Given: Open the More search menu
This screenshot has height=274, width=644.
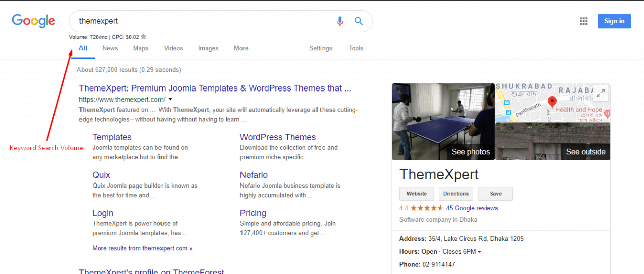Looking at the screenshot, I should [241, 48].
